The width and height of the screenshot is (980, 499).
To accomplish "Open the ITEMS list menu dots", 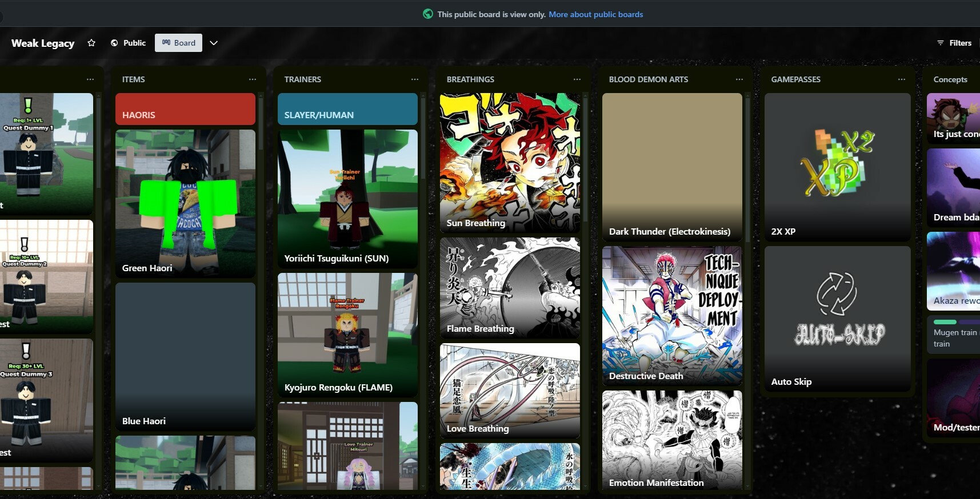I will click(253, 79).
